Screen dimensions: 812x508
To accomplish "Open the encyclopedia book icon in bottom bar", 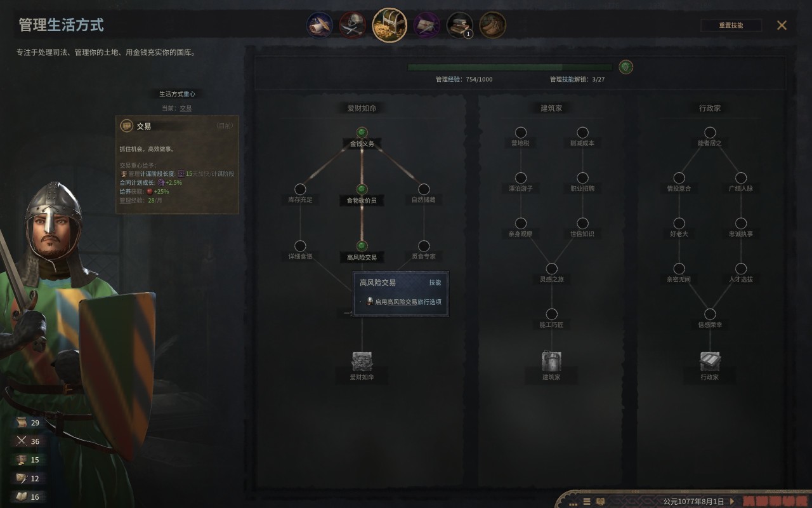I will coord(600,502).
